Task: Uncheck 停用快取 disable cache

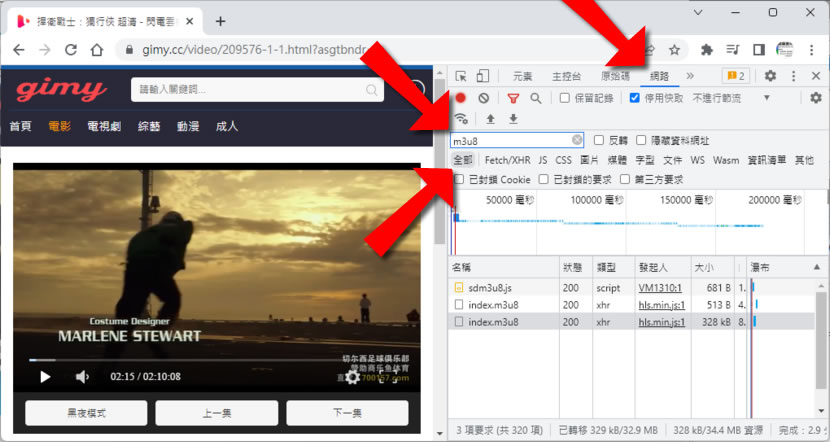Action: tap(634, 98)
